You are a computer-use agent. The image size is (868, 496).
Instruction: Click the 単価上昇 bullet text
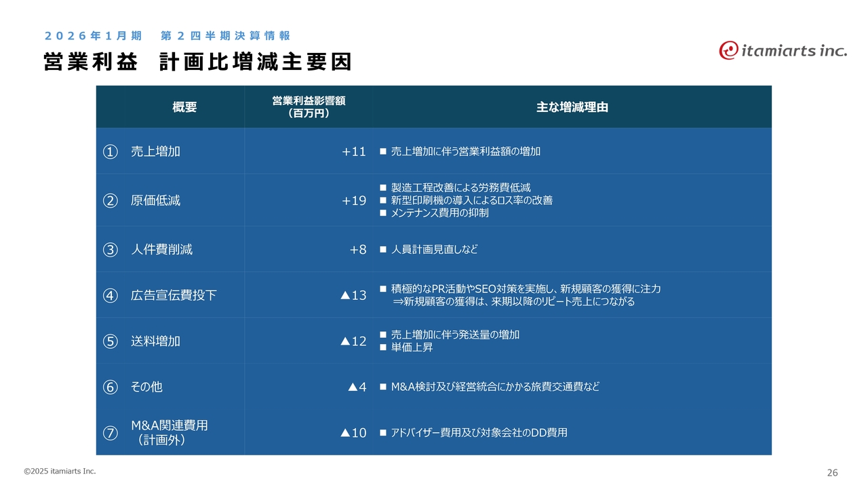(412, 347)
